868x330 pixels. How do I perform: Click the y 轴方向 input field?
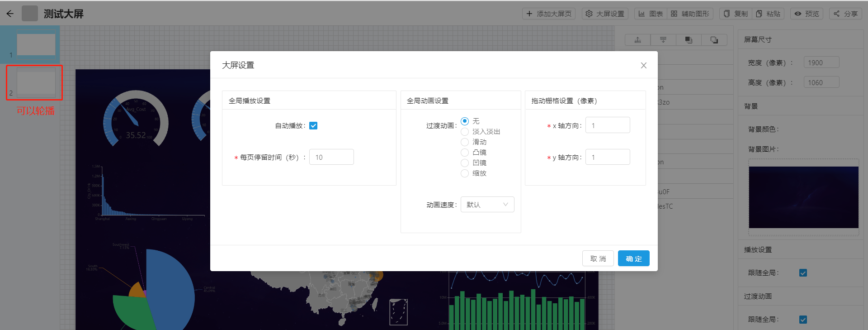pyautogui.click(x=608, y=157)
